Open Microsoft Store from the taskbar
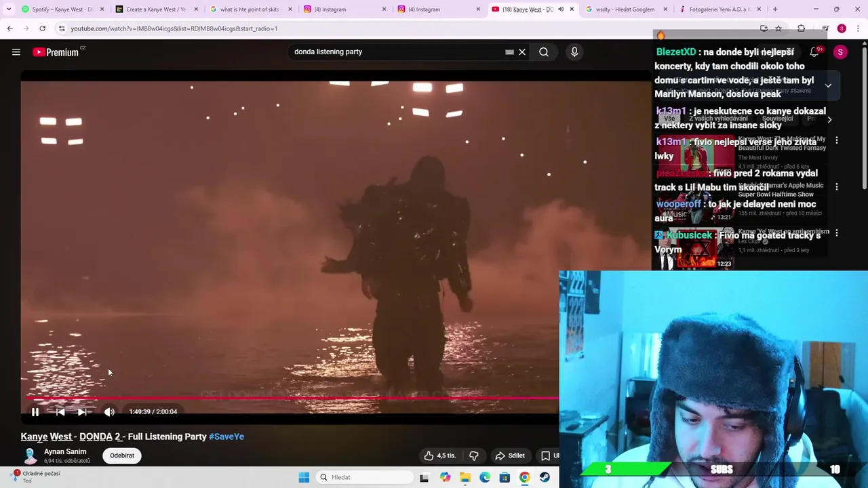This screenshot has height=488, width=868. pyautogui.click(x=505, y=477)
